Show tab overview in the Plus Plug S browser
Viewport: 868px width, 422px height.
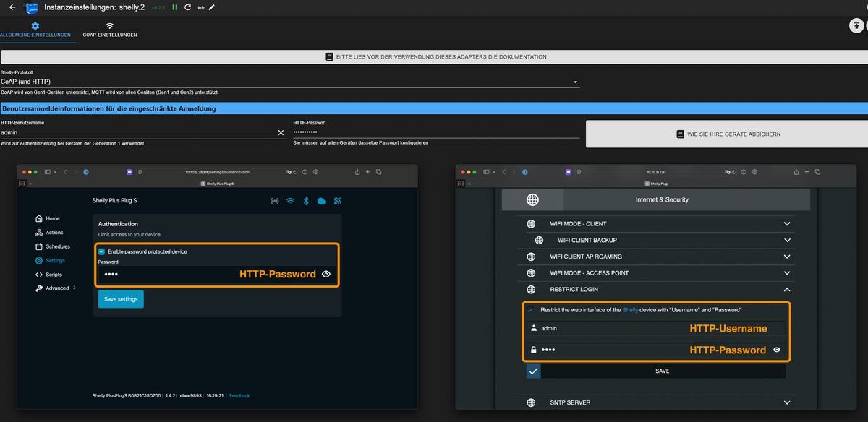tap(379, 172)
